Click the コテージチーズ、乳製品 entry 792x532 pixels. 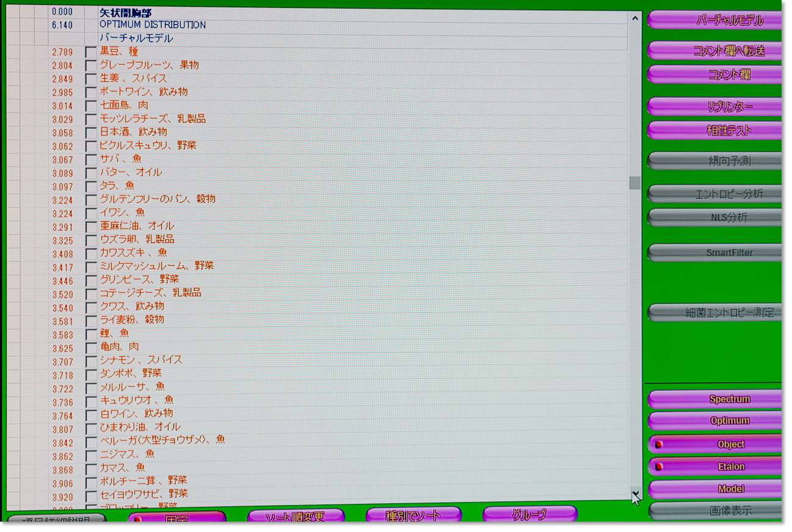(150, 293)
